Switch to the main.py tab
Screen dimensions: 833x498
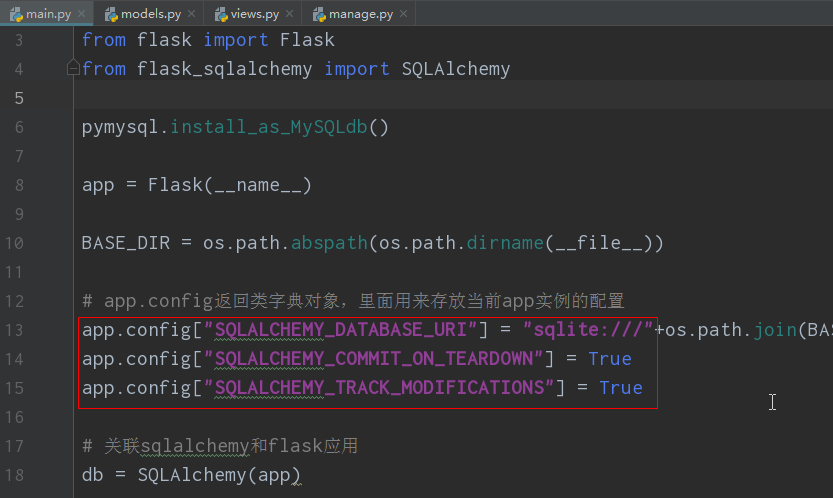[x=47, y=13]
